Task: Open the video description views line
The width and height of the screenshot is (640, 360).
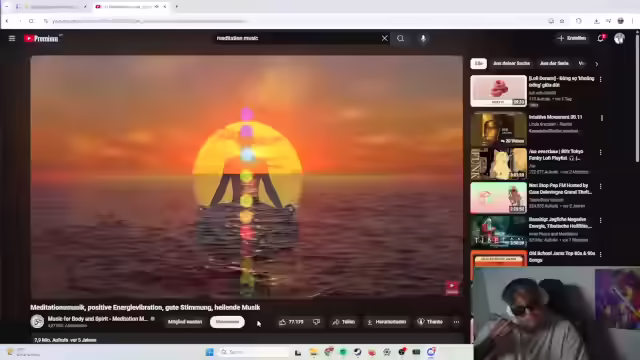Action: pos(65,340)
